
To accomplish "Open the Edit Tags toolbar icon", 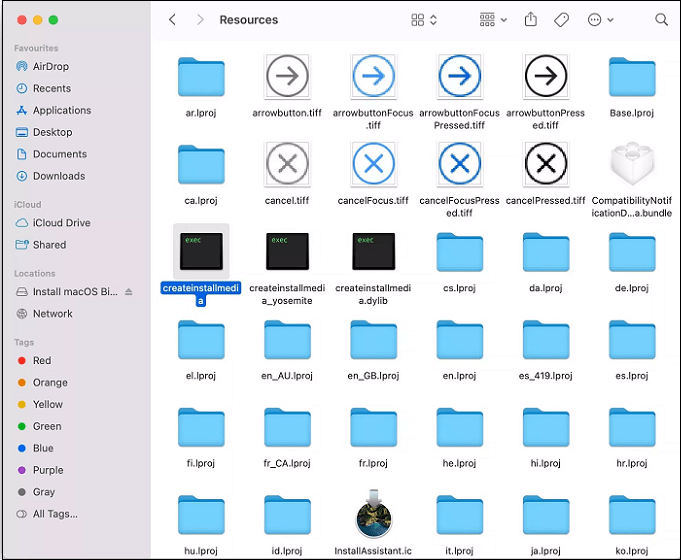I will [562, 20].
